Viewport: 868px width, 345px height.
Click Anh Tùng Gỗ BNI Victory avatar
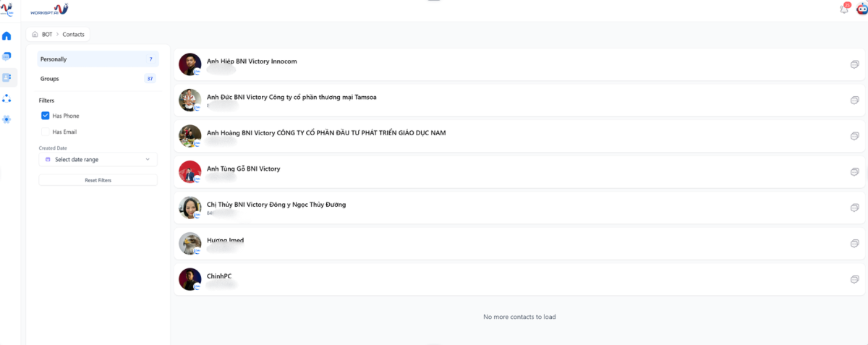coord(190,171)
